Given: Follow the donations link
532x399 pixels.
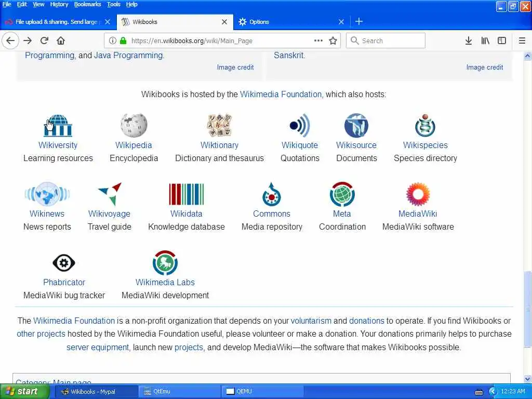Looking at the screenshot, I should pos(366,321).
